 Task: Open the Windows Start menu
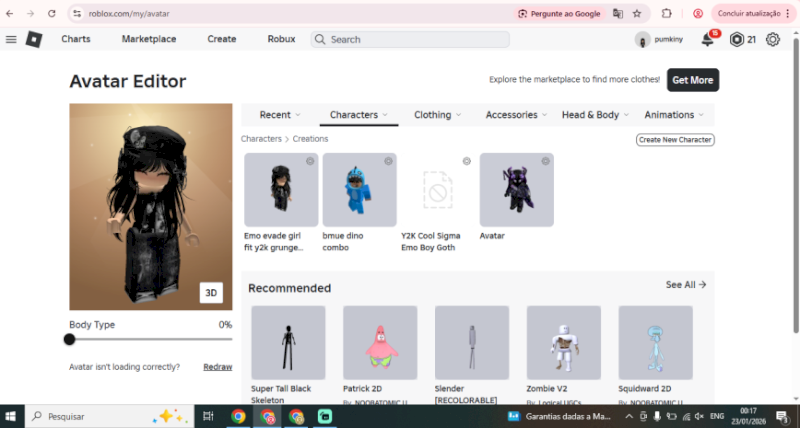[x=10, y=416]
